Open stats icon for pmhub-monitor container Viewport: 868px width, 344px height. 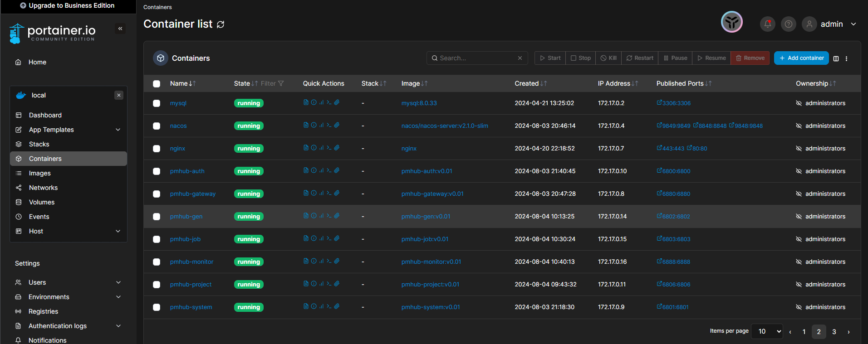(321, 261)
